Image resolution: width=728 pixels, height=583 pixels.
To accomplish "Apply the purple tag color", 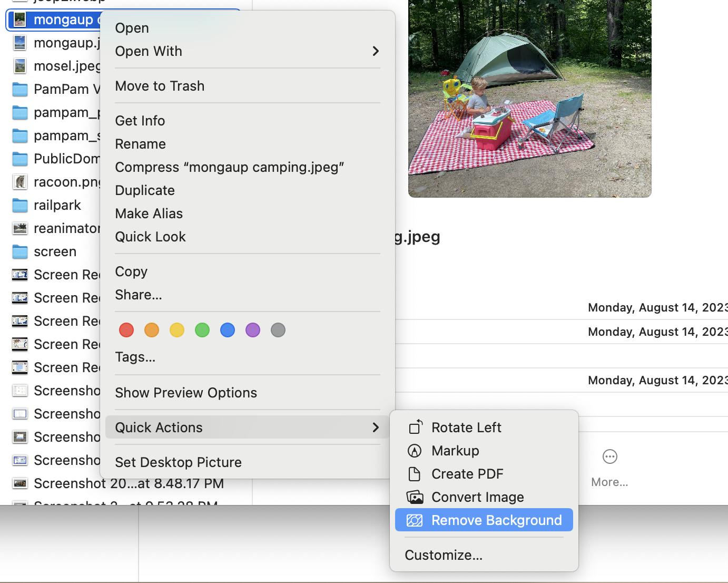I will click(x=253, y=330).
